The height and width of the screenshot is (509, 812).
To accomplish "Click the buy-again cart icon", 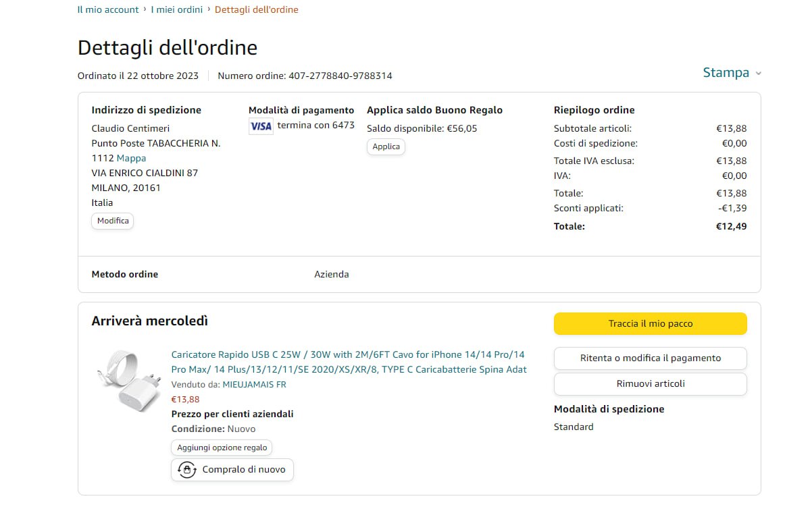I will point(186,470).
